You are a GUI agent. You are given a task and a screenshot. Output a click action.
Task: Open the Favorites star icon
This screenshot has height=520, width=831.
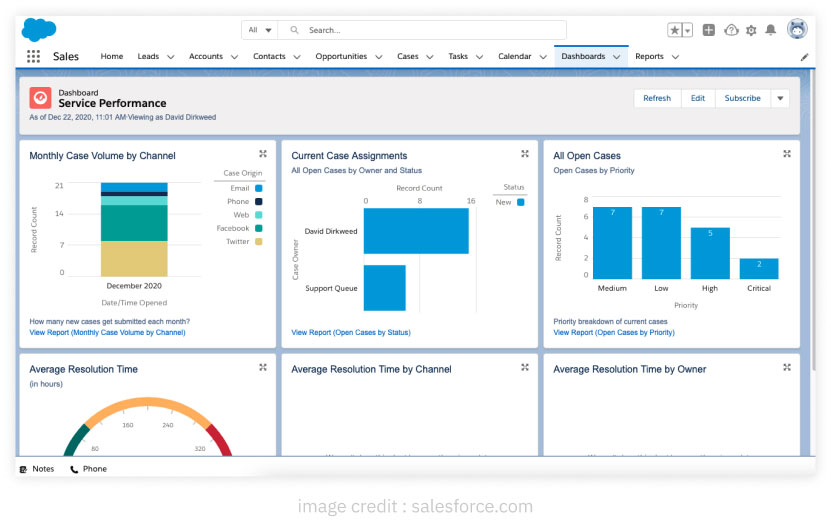tap(674, 30)
